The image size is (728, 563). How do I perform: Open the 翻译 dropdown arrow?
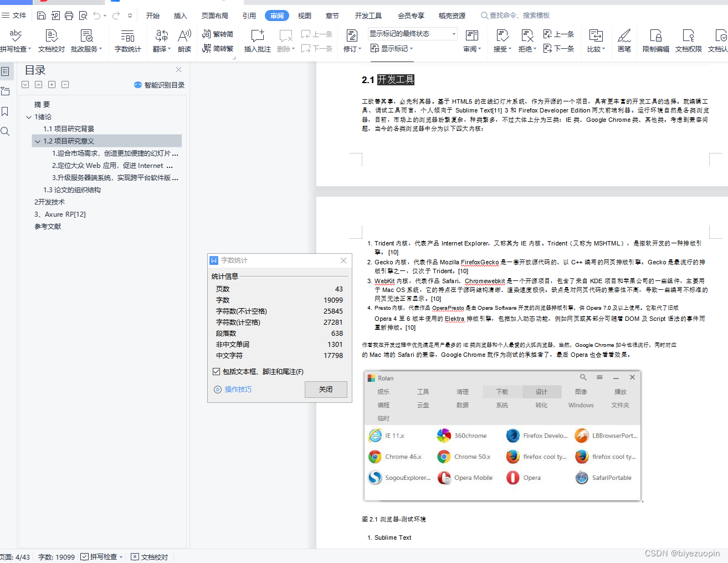[x=169, y=49]
